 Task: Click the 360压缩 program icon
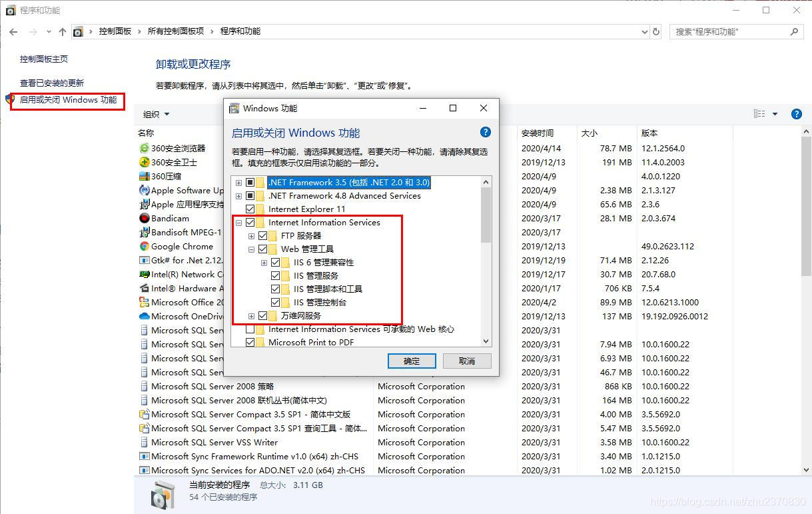click(144, 176)
